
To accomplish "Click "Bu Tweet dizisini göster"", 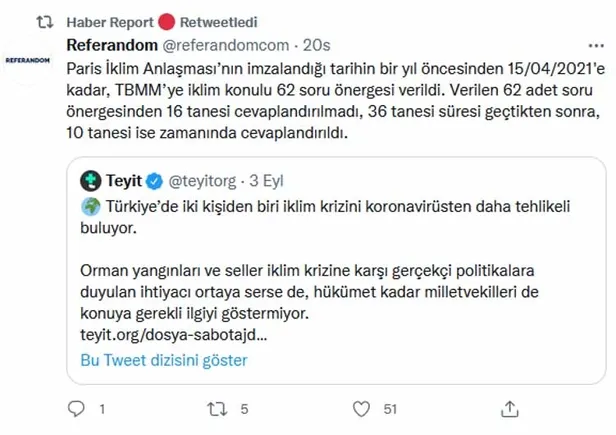I will (163, 360).
